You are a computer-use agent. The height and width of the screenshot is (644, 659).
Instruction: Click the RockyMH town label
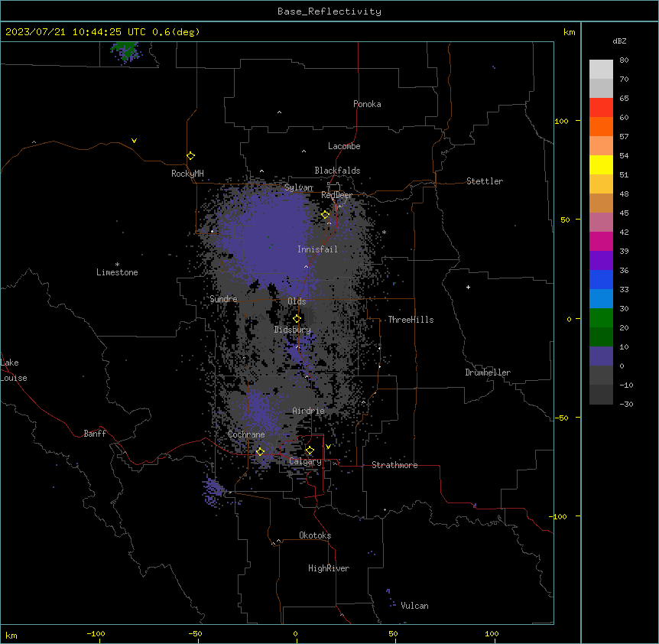[x=187, y=174]
